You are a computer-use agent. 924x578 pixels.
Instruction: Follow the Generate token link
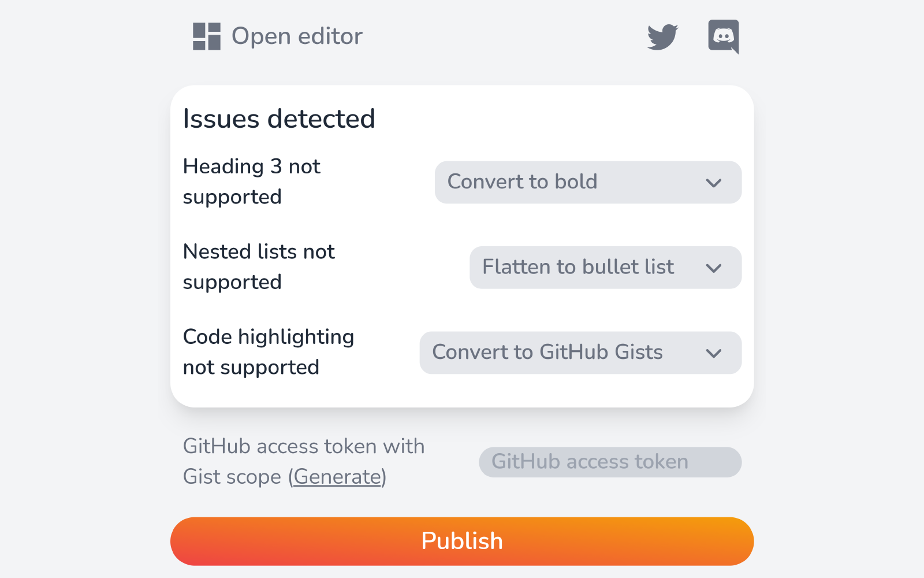tap(338, 477)
